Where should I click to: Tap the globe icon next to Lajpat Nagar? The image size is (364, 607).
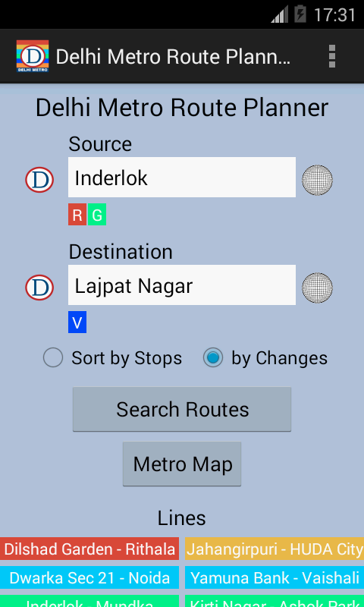[x=317, y=288]
